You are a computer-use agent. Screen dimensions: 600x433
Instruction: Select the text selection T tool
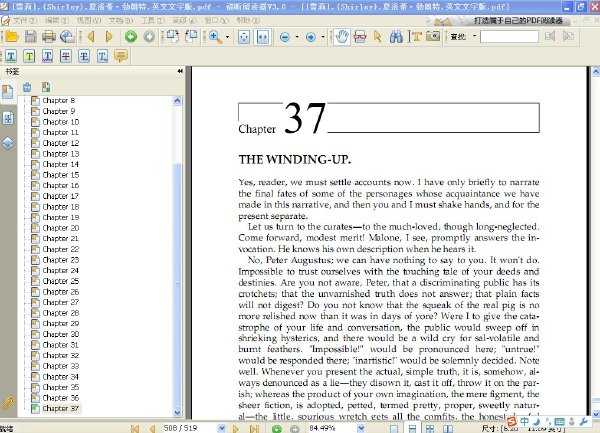click(x=416, y=37)
